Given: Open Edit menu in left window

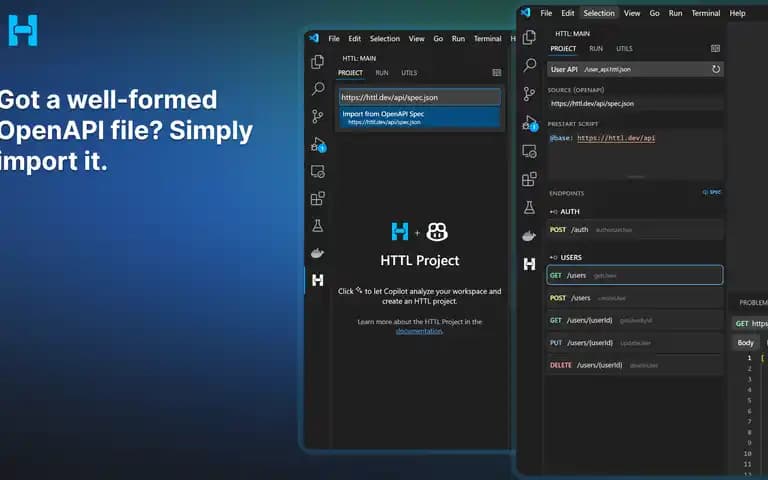Looking at the screenshot, I should click(x=355, y=38).
